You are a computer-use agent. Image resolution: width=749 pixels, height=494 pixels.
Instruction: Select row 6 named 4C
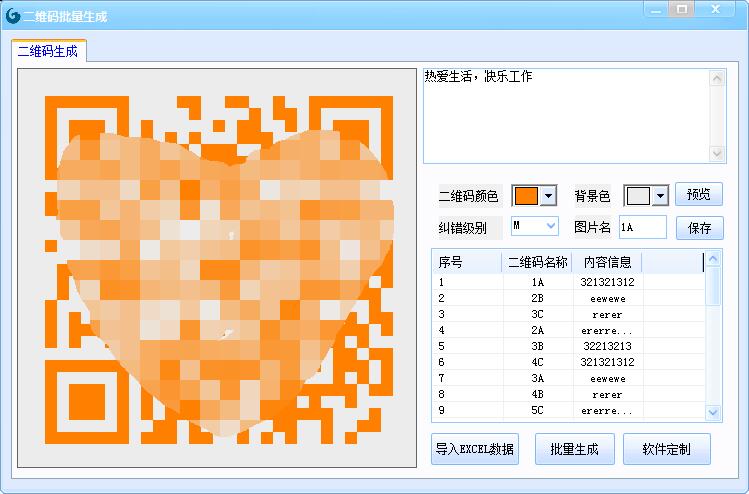click(x=568, y=362)
